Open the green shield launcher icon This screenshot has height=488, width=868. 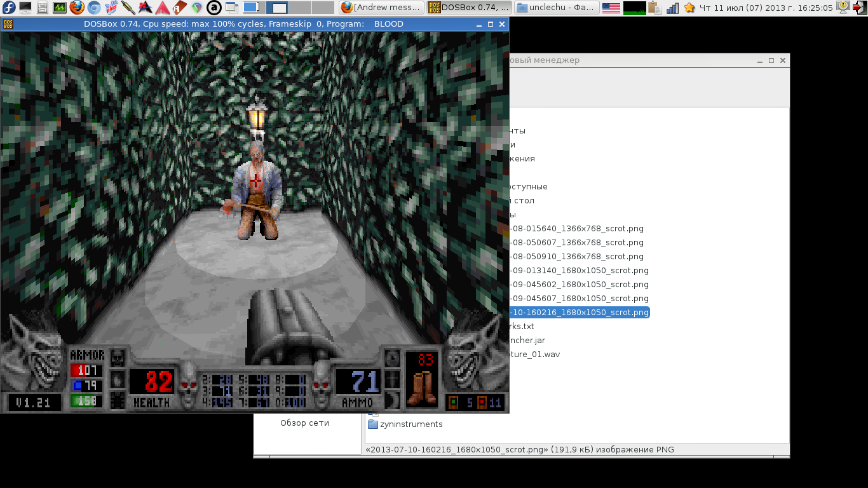point(197,8)
